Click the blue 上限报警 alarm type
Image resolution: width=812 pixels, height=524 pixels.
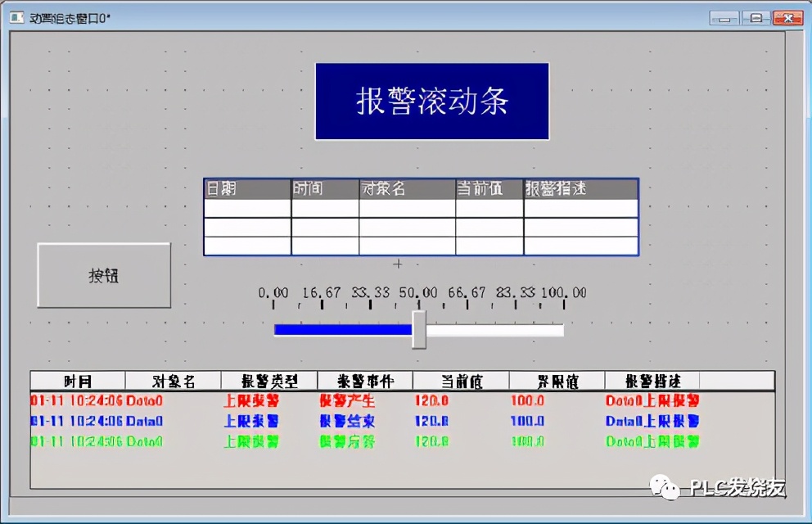point(251,421)
